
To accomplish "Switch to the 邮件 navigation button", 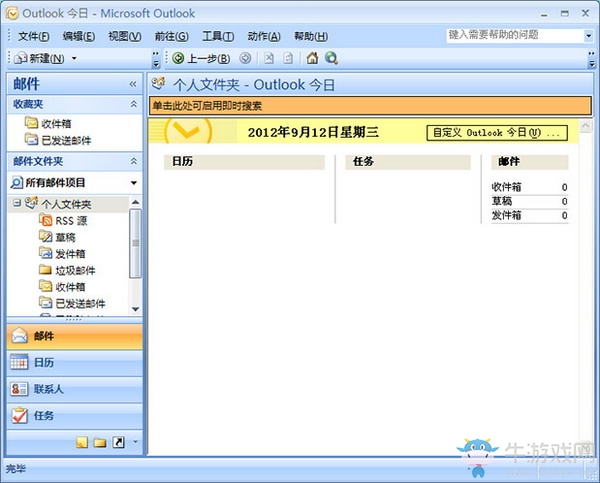I will [75, 336].
